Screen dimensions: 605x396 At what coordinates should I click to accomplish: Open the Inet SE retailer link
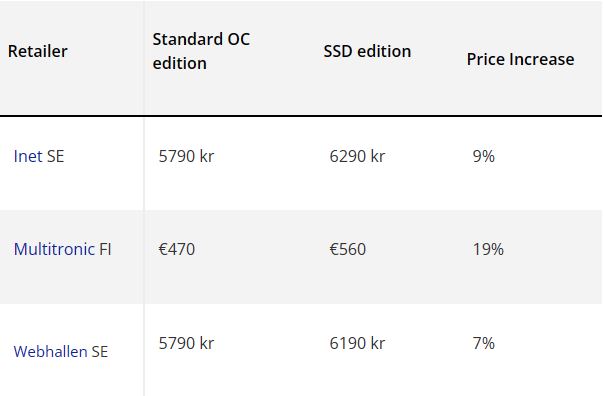tap(39, 156)
